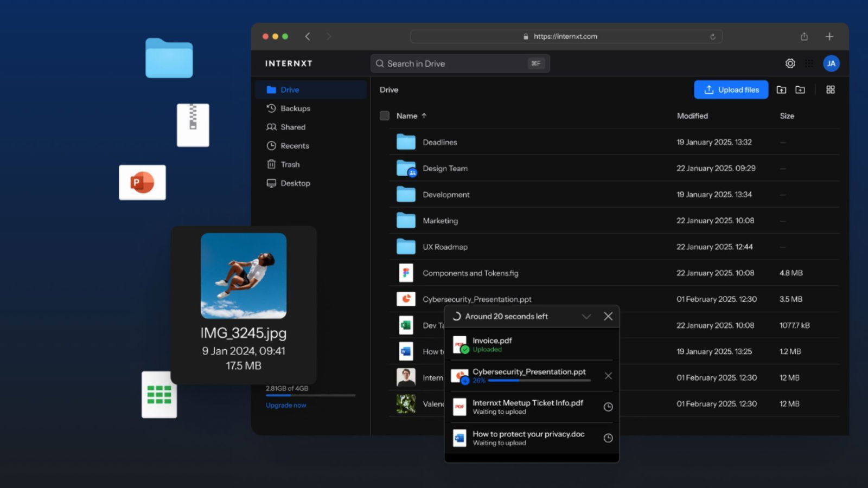Cancel the Cybersecurity_Presentation.ppt upload
The image size is (868, 488).
pos(608,376)
